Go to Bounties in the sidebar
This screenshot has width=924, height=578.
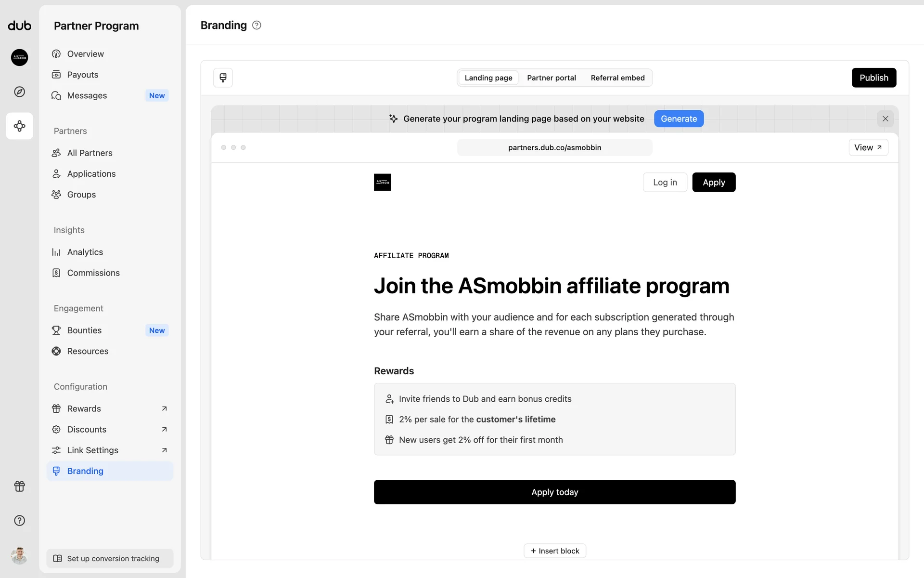click(84, 330)
